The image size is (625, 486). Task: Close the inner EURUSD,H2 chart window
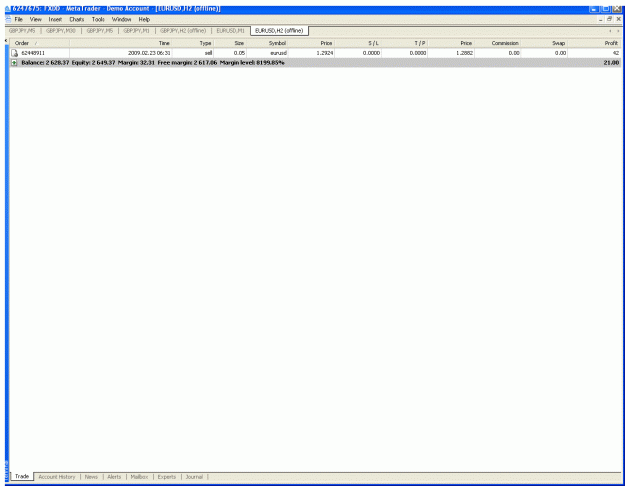point(619,19)
